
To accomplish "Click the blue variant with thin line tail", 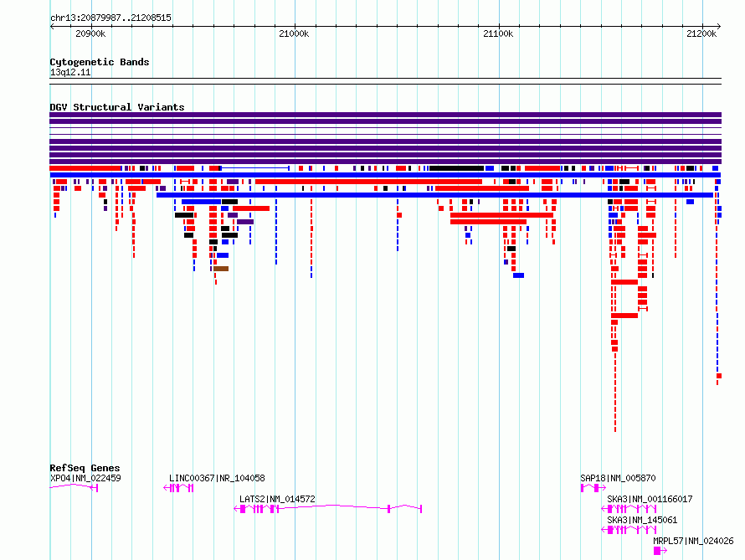I will (254, 168).
